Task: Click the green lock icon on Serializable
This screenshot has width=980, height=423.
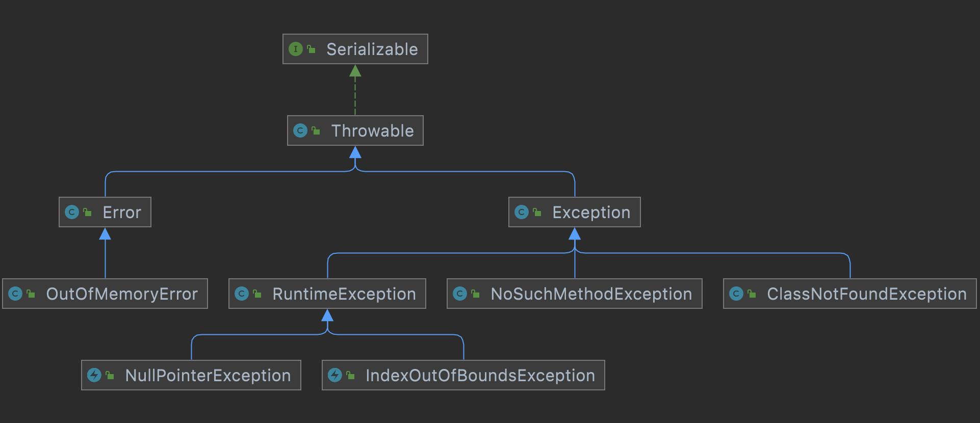Action: click(311, 49)
